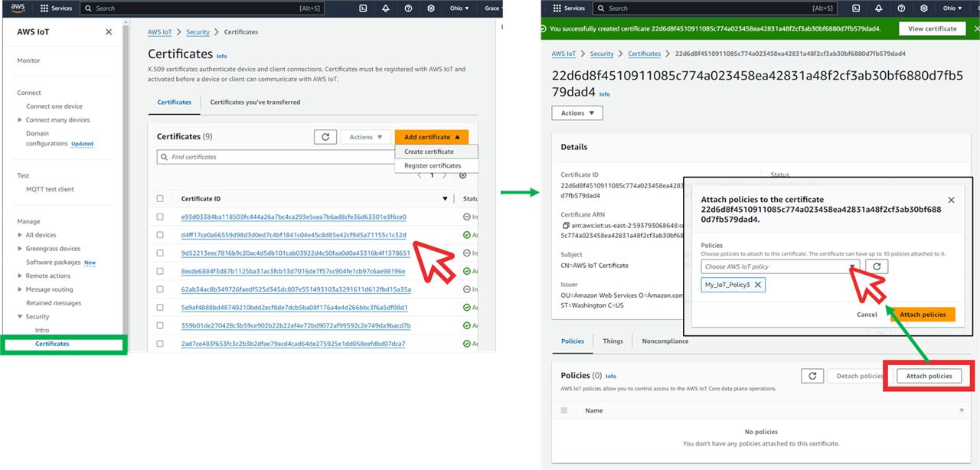The image size is (980, 470).
Task: Open the Add certificate dropdown button
Action: click(x=432, y=137)
